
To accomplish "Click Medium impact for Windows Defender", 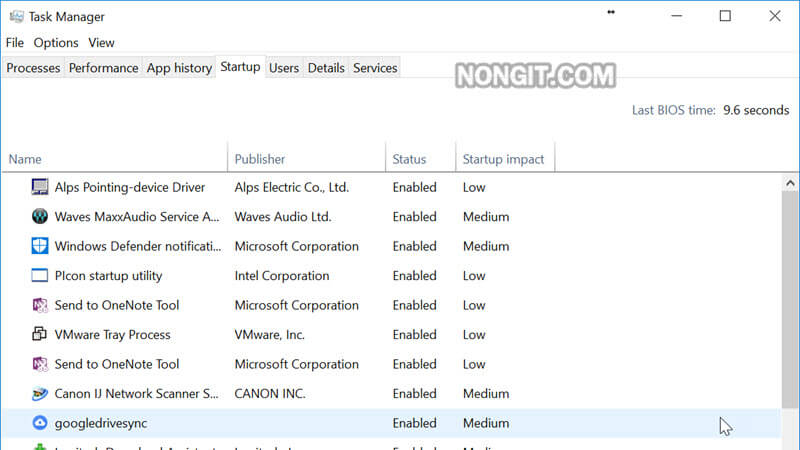I will coord(486,246).
